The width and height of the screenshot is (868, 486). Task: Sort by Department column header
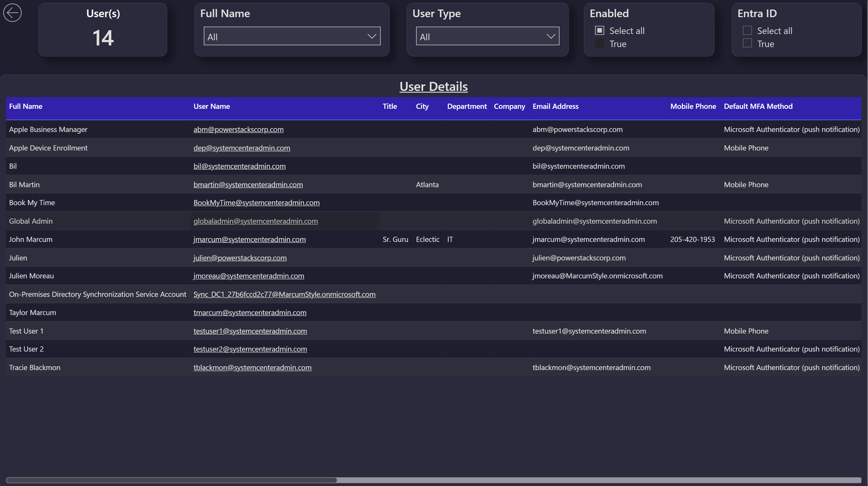click(467, 106)
